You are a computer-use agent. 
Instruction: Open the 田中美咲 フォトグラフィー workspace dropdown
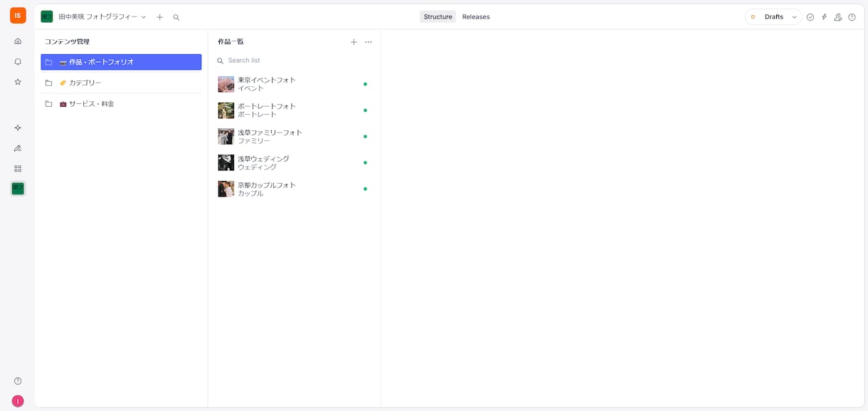pos(102,16)
